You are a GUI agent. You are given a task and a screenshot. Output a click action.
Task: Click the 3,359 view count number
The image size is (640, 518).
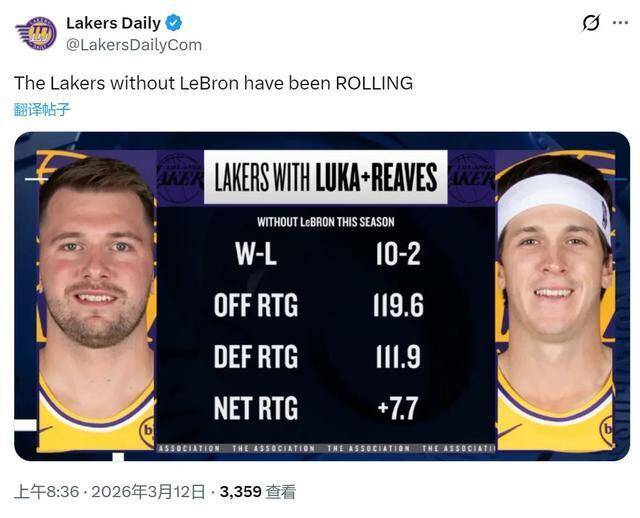pos(240,492)
